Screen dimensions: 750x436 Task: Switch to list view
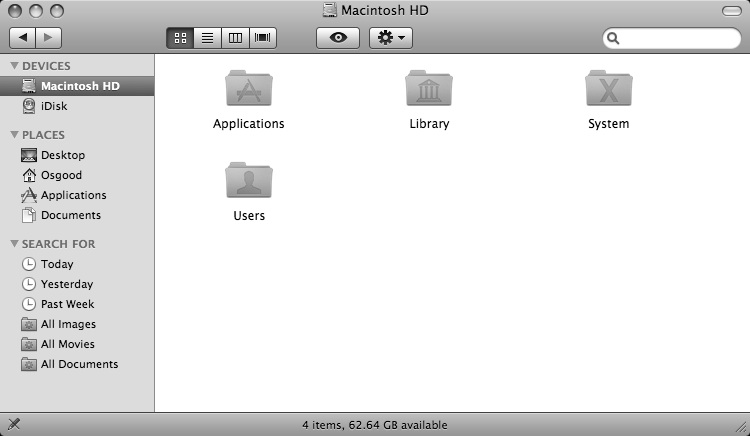[x=208, y=38]
